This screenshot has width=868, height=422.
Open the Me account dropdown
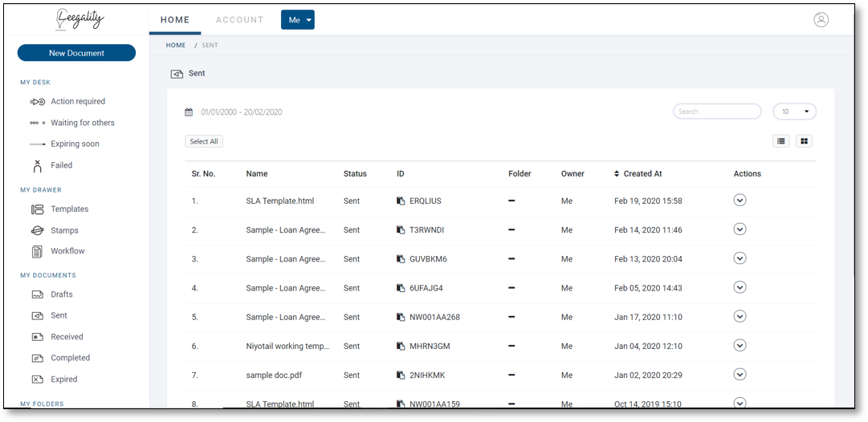298,20
